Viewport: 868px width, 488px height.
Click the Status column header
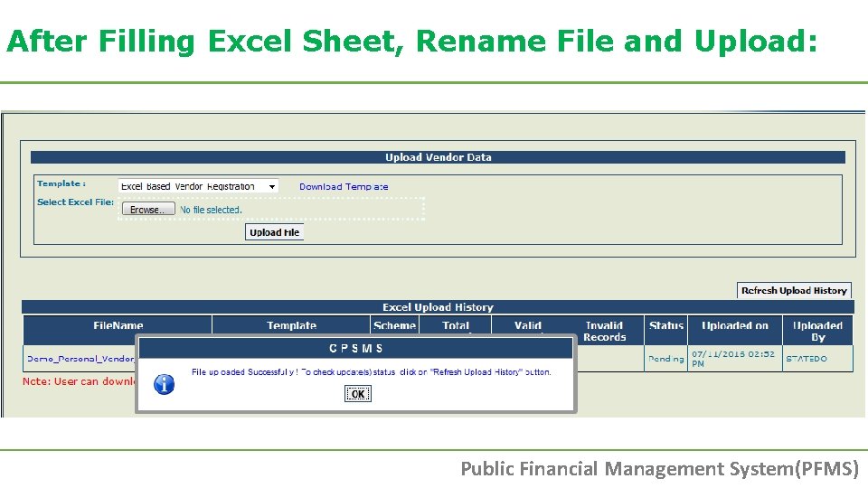tap(666, 331)
